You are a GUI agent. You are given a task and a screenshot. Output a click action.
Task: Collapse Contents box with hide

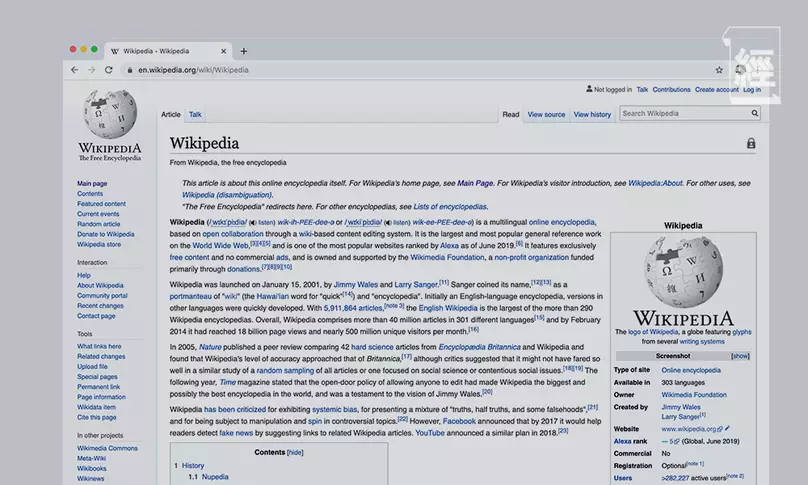tap(295, 453)
